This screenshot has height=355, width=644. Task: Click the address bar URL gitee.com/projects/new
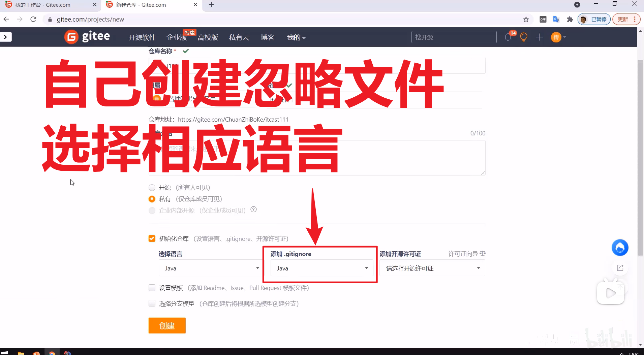[x=90, y=20]
